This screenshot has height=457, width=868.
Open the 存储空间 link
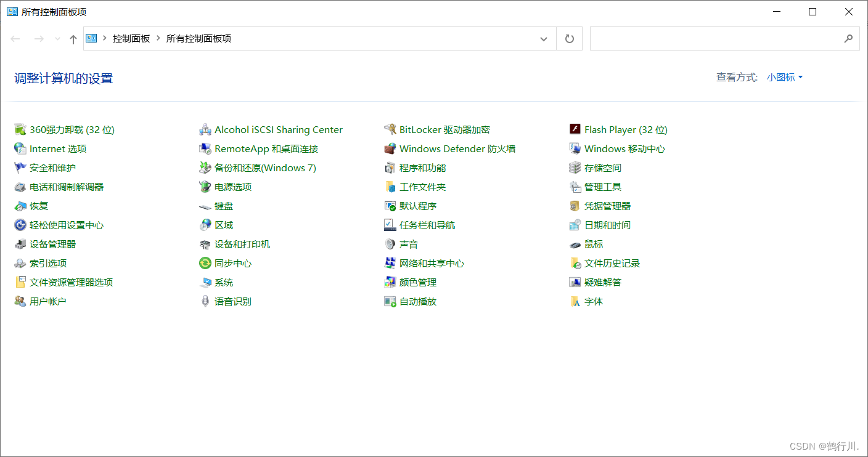[x=603, y=168]
